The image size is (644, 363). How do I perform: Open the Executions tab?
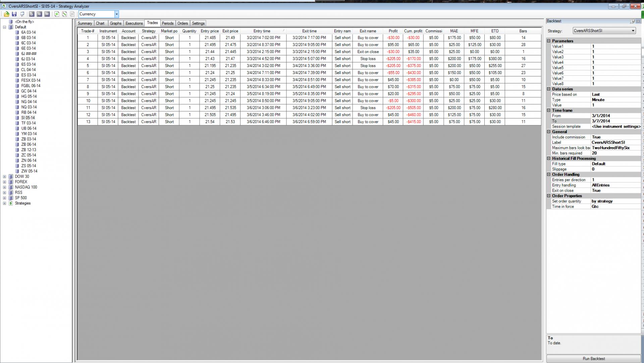point(134,23)
